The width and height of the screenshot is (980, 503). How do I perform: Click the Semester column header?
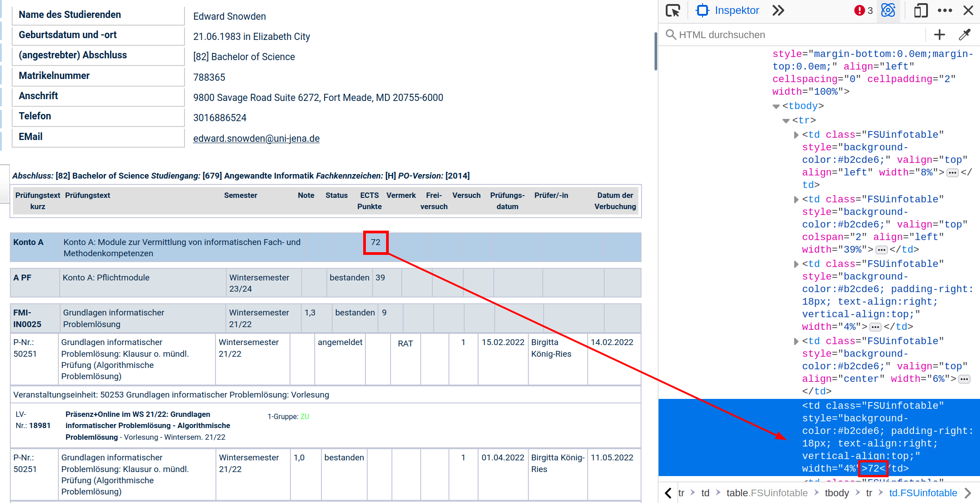click(x=241, y=196)
